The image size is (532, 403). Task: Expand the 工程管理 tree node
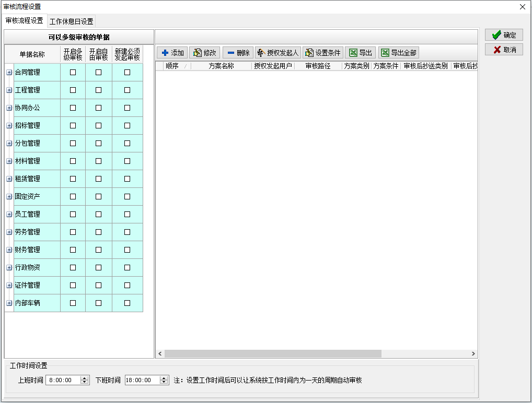(9, 90)
